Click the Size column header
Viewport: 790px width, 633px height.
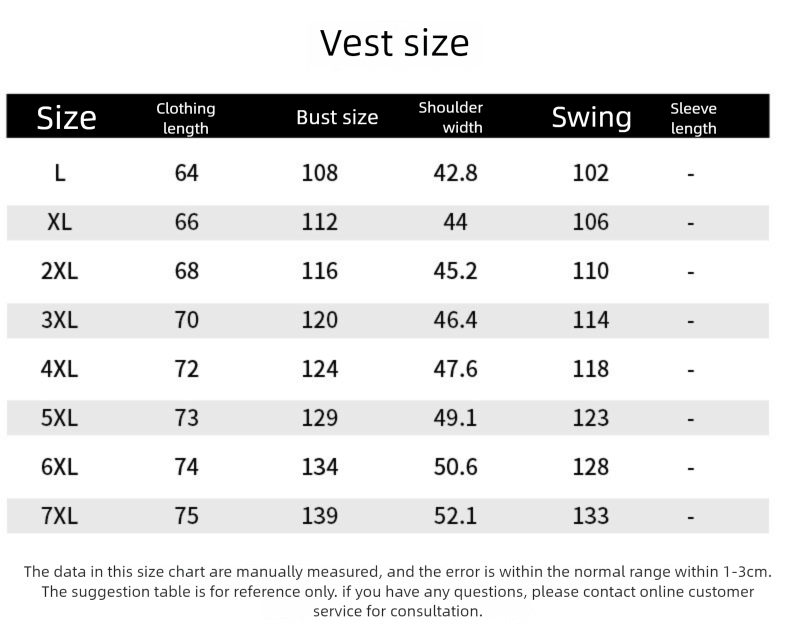click(x=66, y=117)
